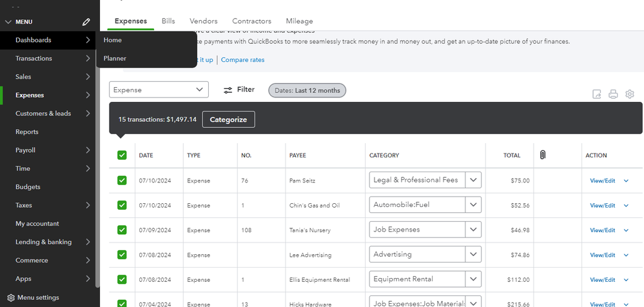
Task: Sort by the PAYEE column header
Action: (298, 155)
